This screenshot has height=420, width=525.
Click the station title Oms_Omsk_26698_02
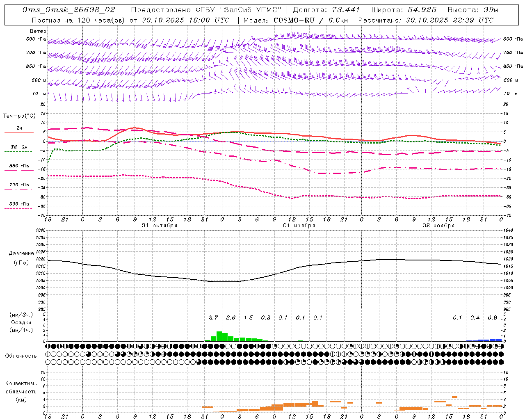(69, 10)
